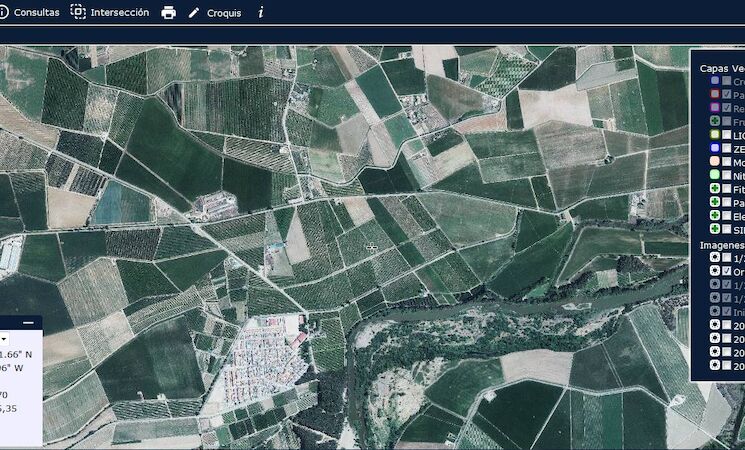Enable the LIC layer checkbox
Screen dimensions: 745x450
(x=726, y=134)
